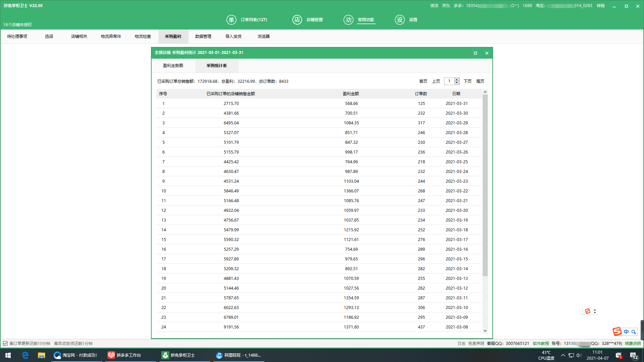This screenshot has width=644, height=362.
Task: Click the 转链 link in title bar
Action: coord(601,6)
